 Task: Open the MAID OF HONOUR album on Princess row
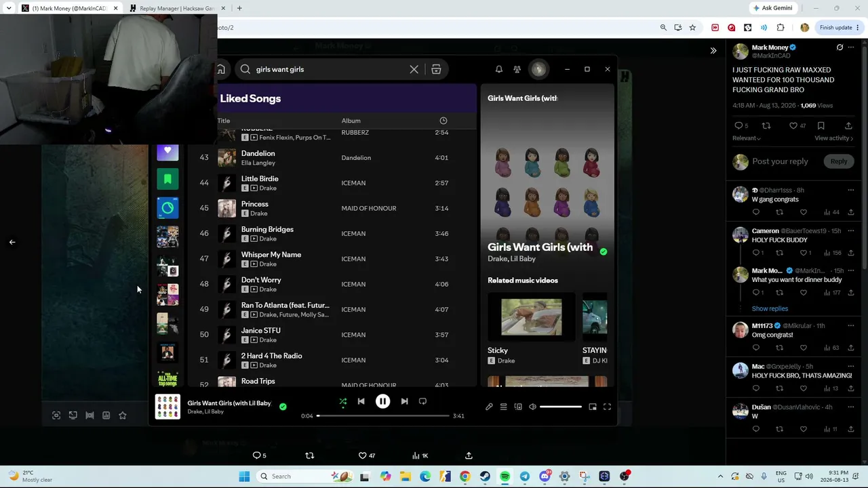tap(368, 208)
